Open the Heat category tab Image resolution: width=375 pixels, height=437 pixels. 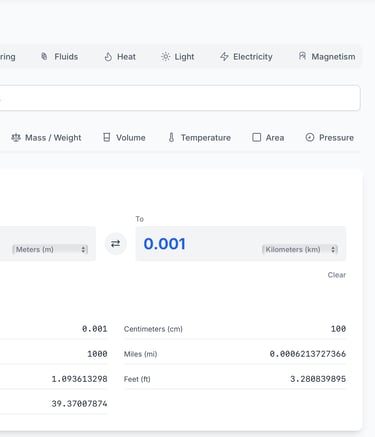coord(120,57)
